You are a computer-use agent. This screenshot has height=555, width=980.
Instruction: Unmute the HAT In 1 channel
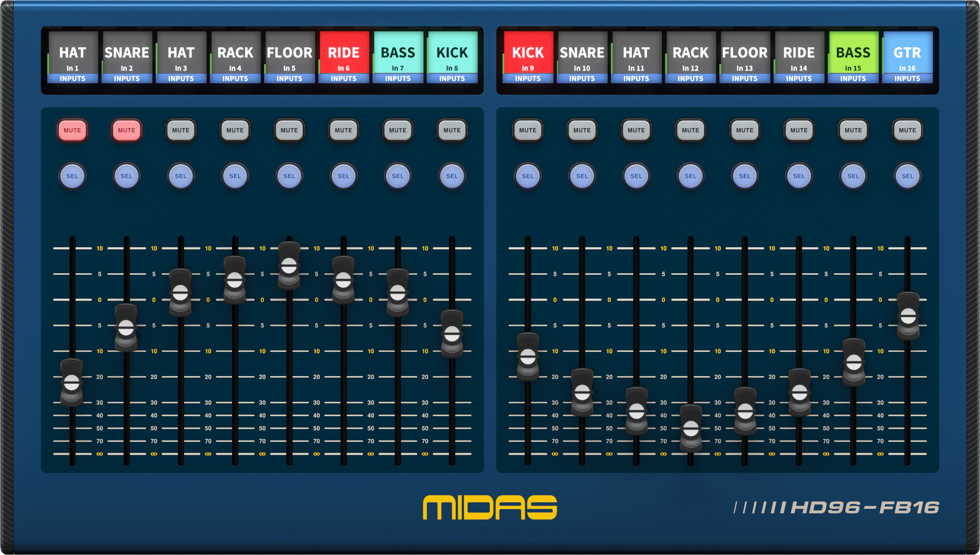coord(73,130)
